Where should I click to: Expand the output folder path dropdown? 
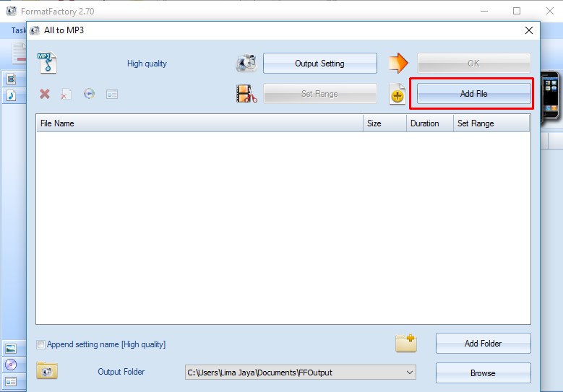409,373
